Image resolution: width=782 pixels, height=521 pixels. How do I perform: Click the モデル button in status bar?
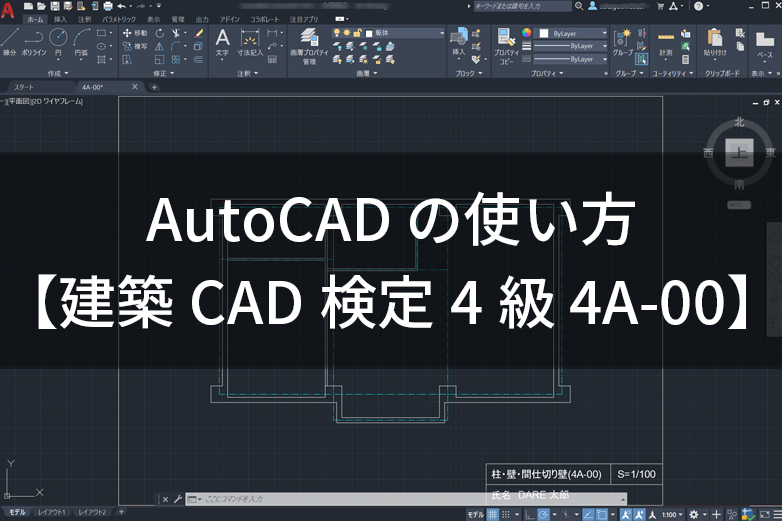pos(475,515)
